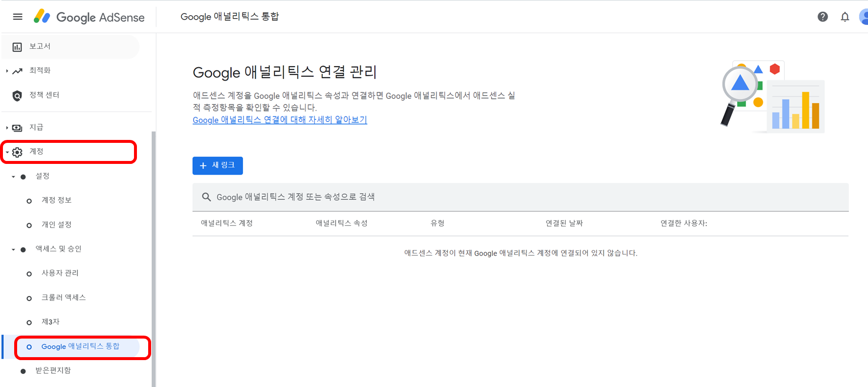Screen dimensions: 868x387
Task: Open the user account avatar
Action: pos(864,17)
